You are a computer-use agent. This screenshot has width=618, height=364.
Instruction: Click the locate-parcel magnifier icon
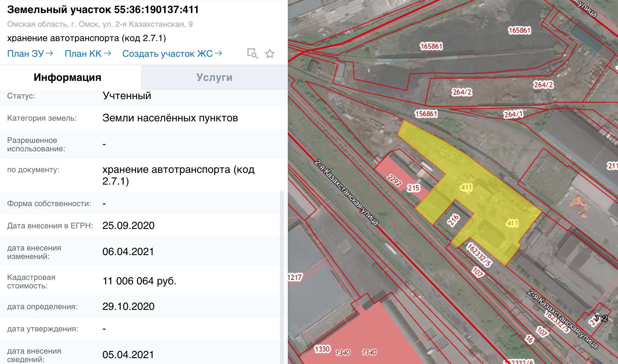(x=252, y=53)
